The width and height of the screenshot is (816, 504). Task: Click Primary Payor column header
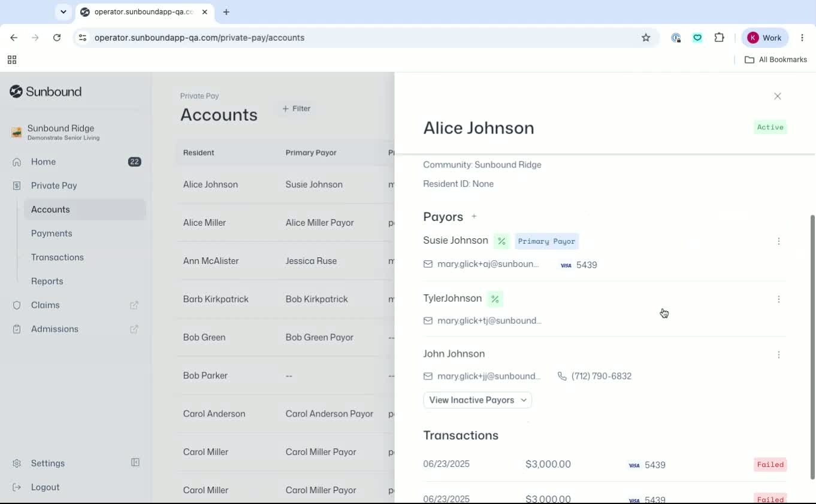click(x=311, y=153)
